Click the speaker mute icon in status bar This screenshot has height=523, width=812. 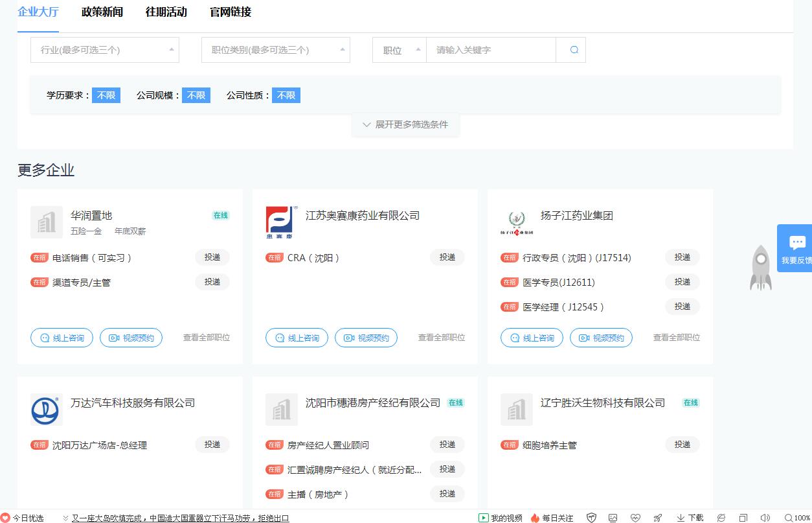765,518
